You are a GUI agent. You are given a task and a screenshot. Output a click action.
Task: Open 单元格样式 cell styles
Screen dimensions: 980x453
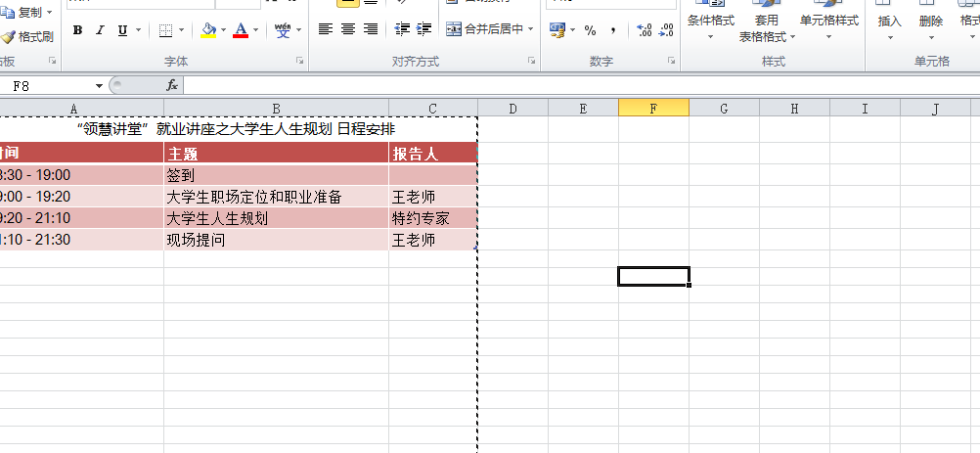pyautogui.click(x=829, y=22)
